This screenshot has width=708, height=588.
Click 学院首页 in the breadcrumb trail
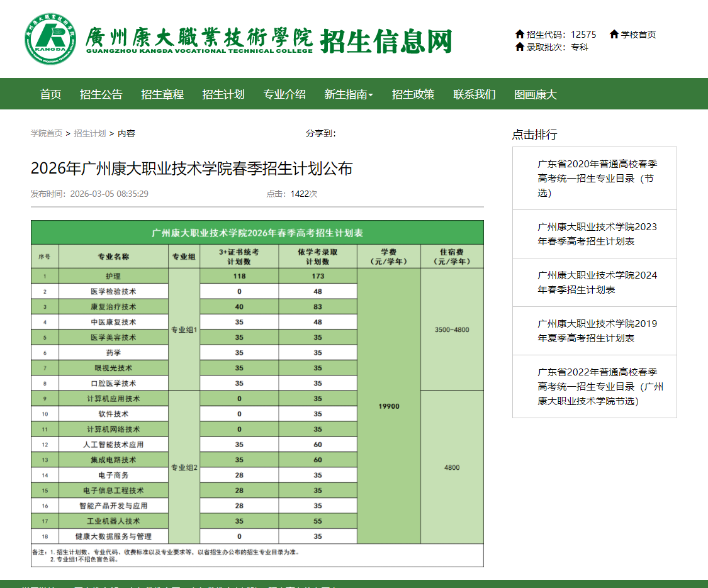click(x=47, y=133)
